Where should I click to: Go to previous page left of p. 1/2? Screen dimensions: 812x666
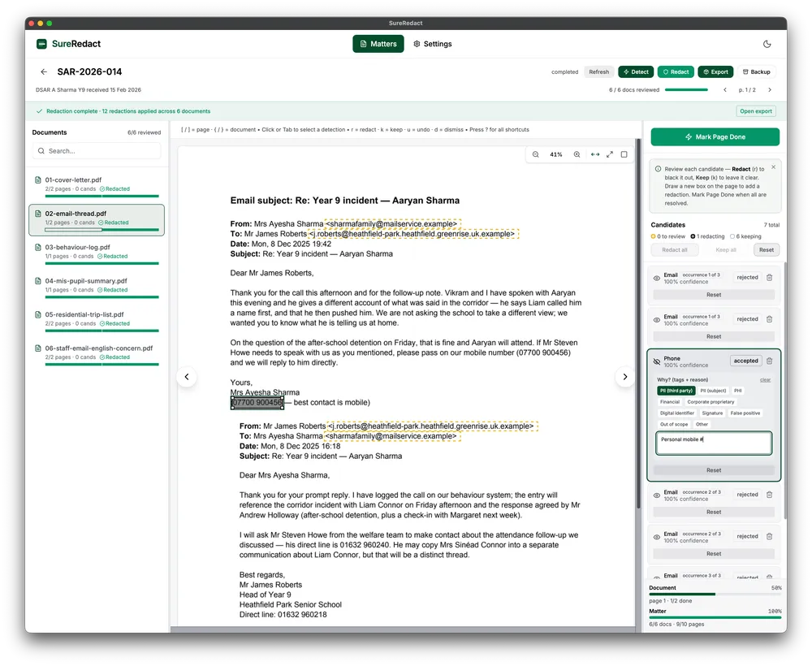(725, 90)
